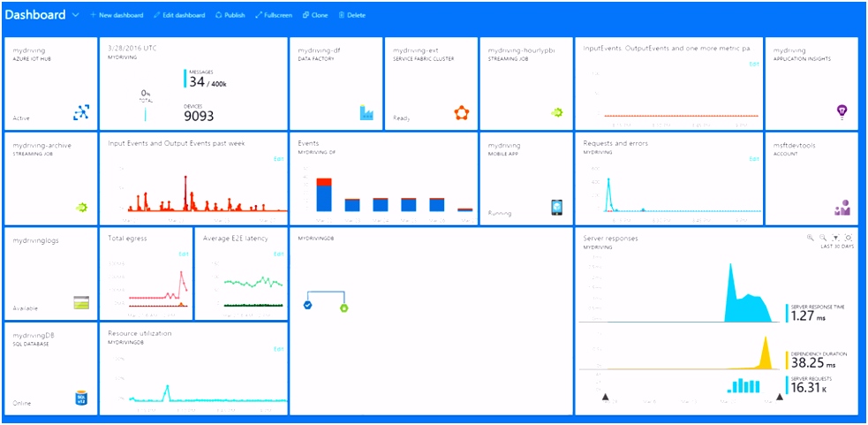Screen dimensions: 868x425
Task: Click the mydrivingDB SQL database icon
Action: (82, 398)
